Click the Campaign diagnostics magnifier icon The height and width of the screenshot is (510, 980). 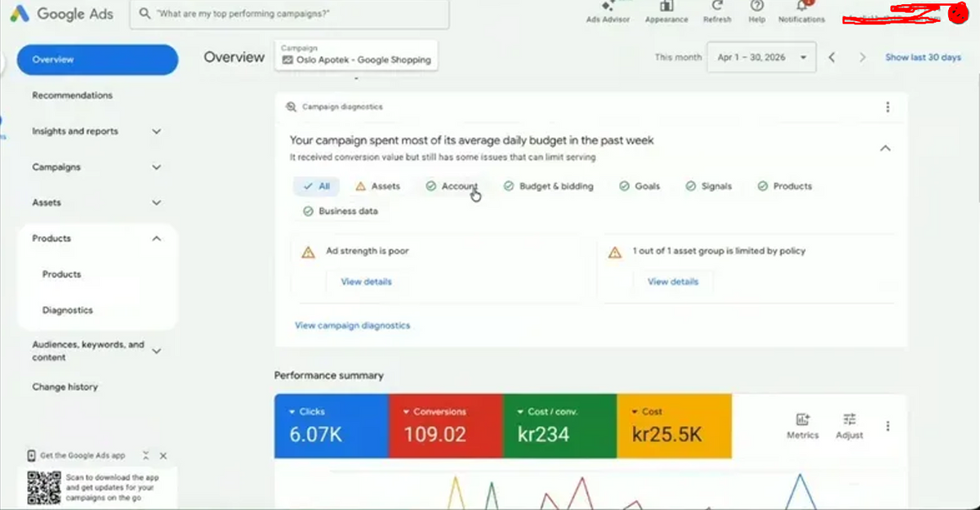(x=291, y=107)
